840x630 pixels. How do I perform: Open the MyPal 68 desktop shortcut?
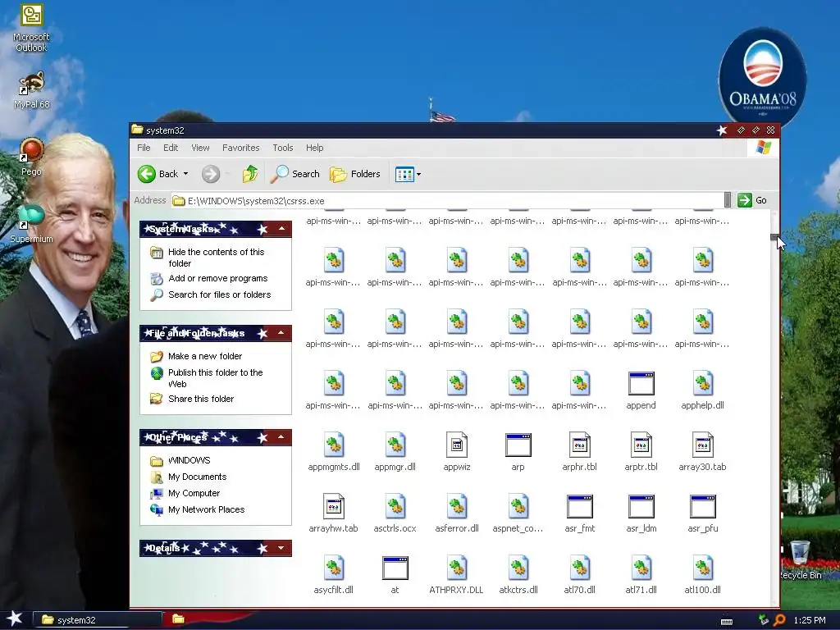(31, 90)
